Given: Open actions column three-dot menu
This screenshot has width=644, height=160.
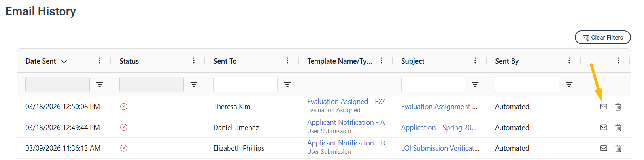Looking at the screenshot, I should point(619,60).
